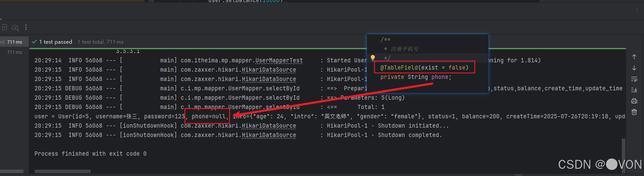
Task: Click HikariDataSource link in Shutdown initiated line
Action: click(269, 126)
